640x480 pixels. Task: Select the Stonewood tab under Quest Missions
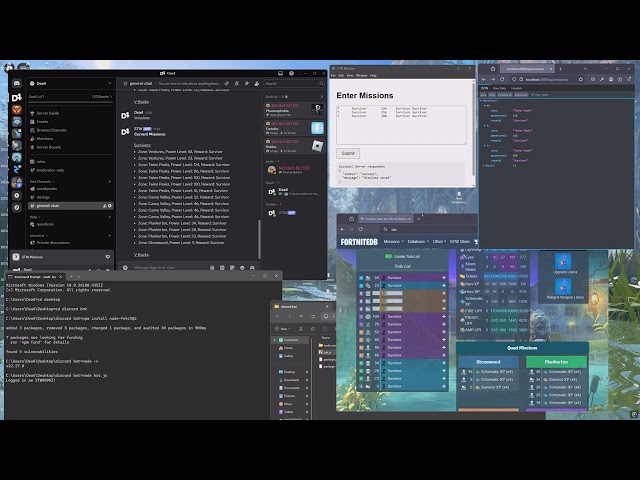pos(488,362)
